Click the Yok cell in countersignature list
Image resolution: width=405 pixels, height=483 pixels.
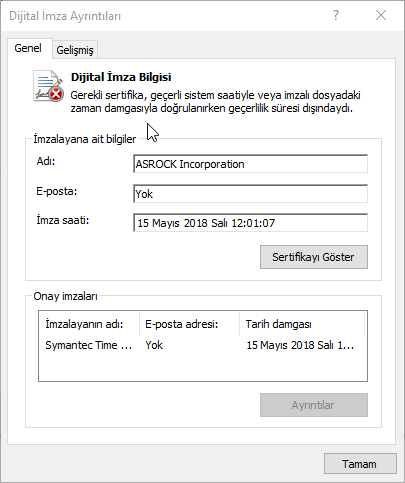tap(154, 345)
